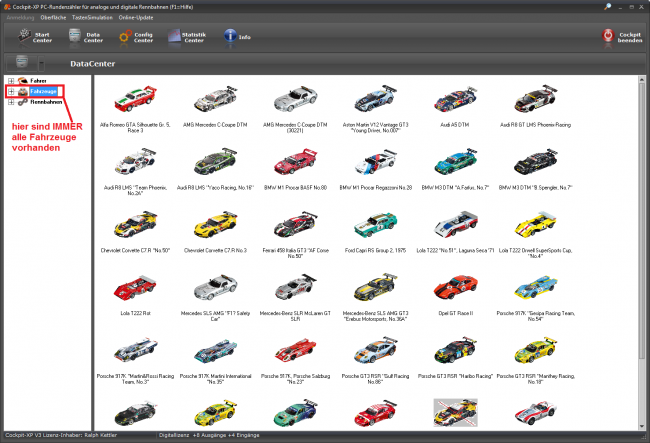Click status text 'Digitallizenz +8 Ausgänge +4 Eingänge'

click(209, 435)
